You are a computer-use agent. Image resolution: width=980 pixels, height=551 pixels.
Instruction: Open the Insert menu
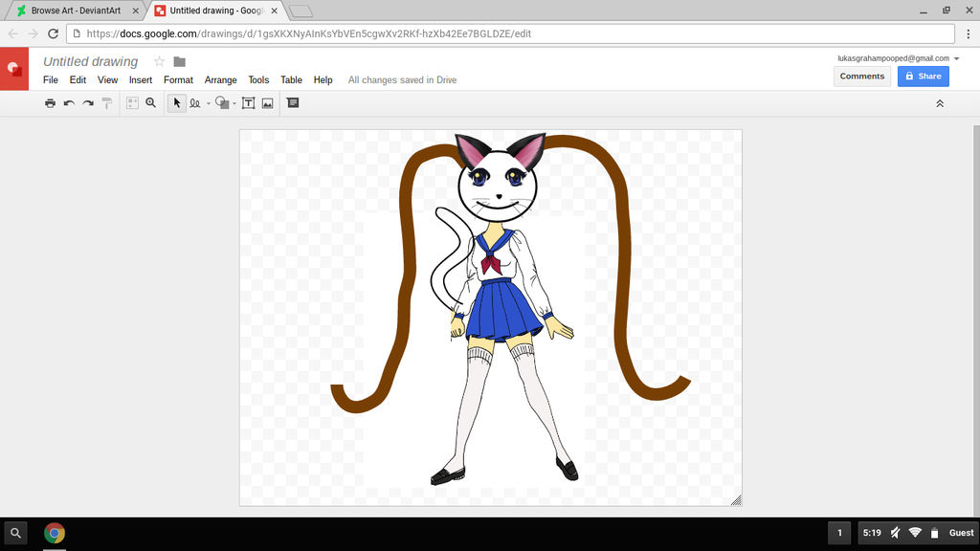pyautogui.click(x=140, y=79)
